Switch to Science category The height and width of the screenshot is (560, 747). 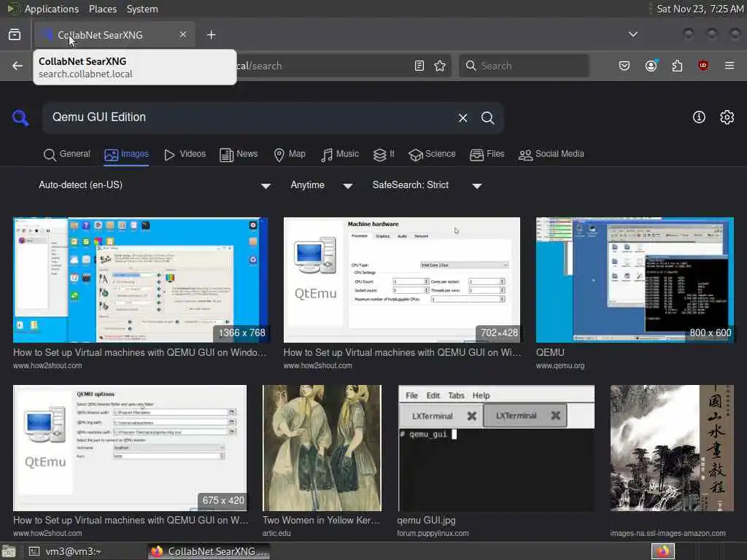[432, 155]
